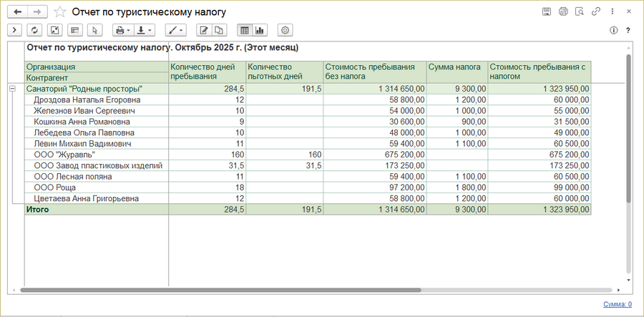The image size is (644, 317).
Task: Click the question mark help icon
Action: (628, 30)
